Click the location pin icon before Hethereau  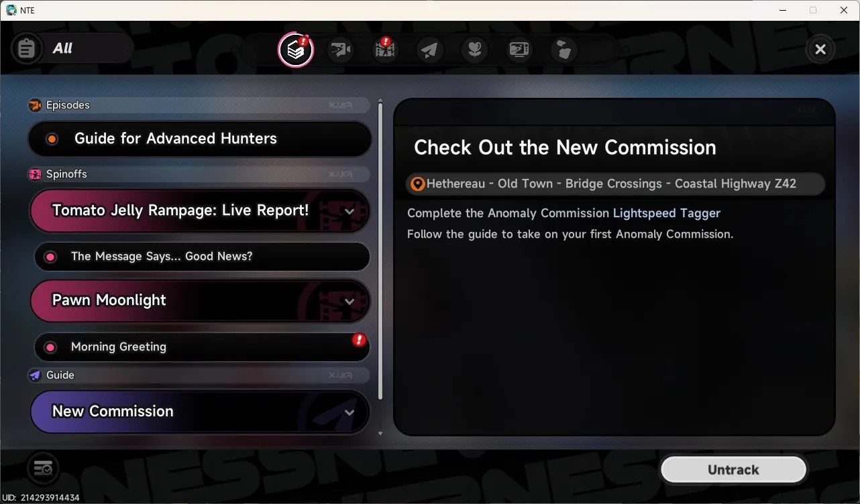pos(417,184)
